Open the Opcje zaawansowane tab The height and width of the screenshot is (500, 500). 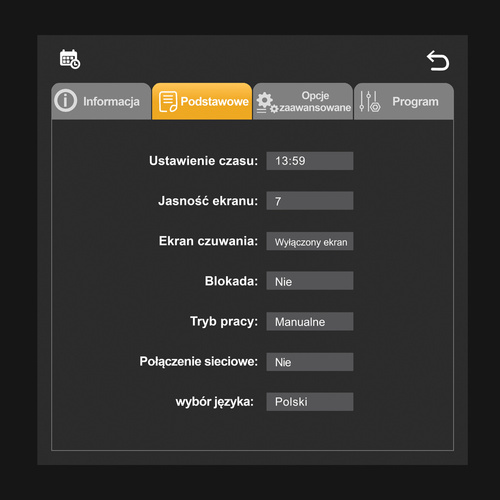(x=303, y=101)
